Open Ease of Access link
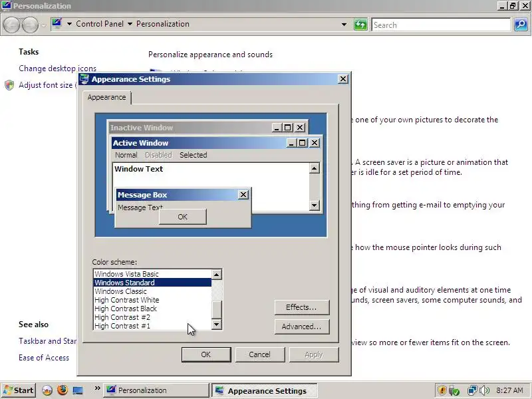 point(44,358)
